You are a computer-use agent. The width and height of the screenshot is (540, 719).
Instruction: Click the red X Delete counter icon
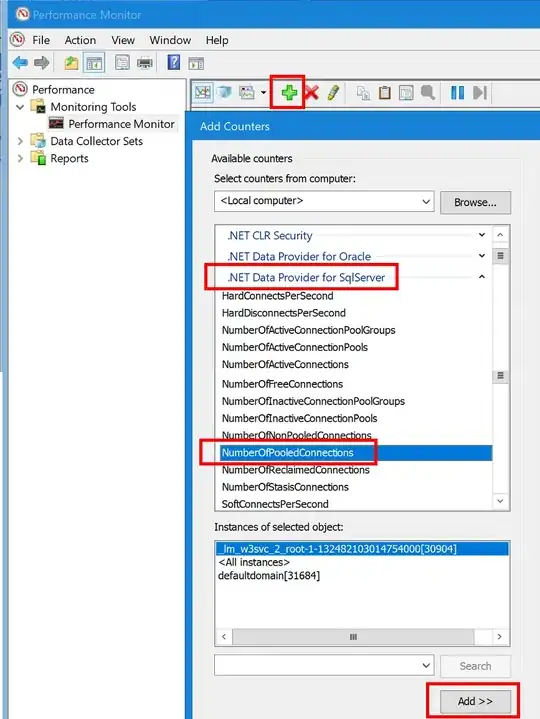(312, 93)
